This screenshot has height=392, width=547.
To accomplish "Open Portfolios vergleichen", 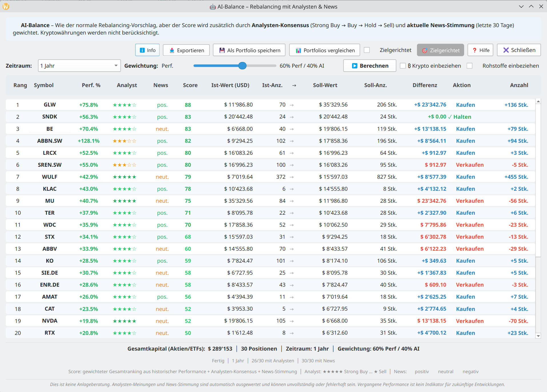I will coord(325,50).
